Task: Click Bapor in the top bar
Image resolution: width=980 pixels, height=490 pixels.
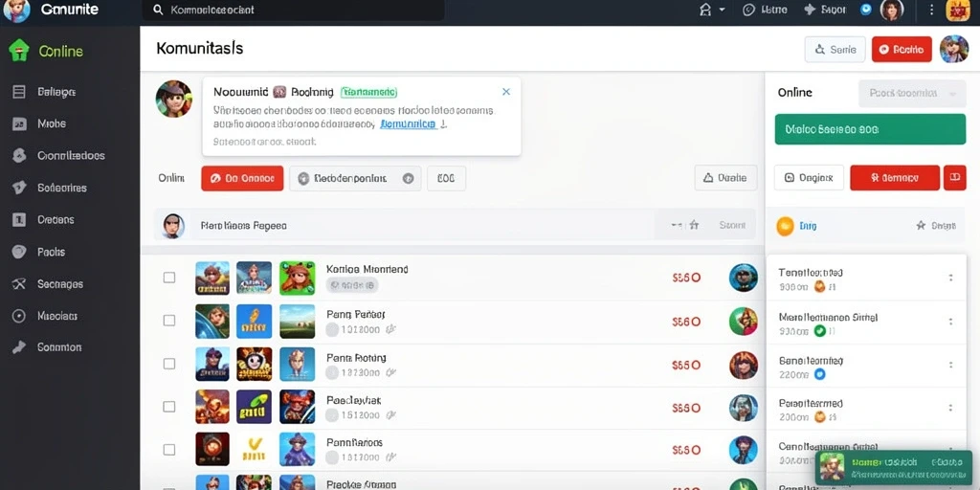Action: [825, 10]
